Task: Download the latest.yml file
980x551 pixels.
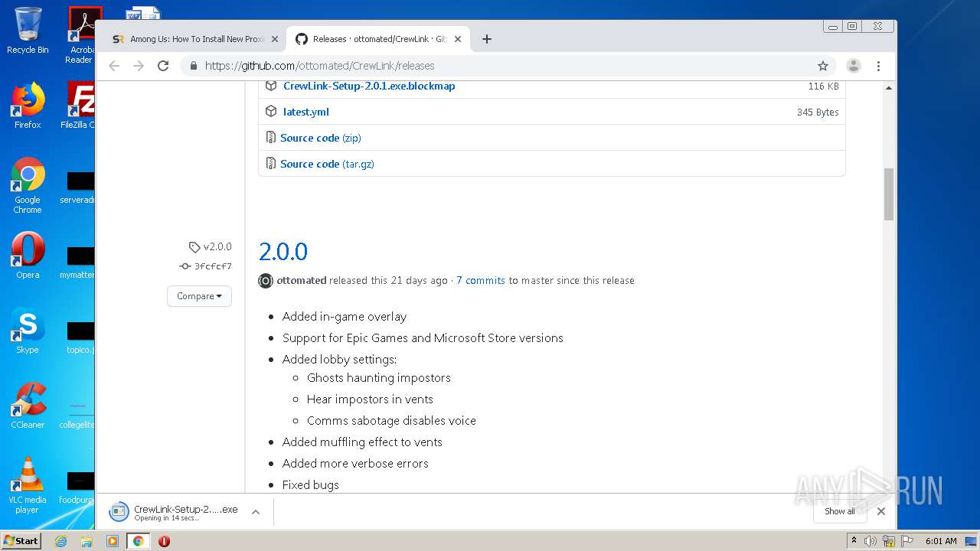Action: pyautogui.click(x=306, y=112)
